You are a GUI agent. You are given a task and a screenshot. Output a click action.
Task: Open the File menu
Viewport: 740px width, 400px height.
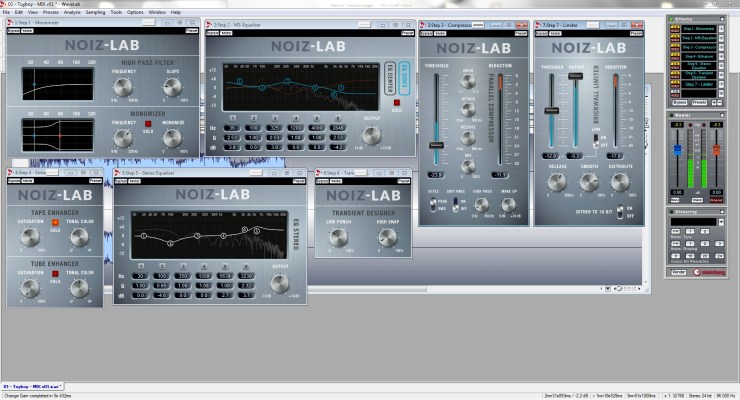pyautogui.click(x=6, y=12)
